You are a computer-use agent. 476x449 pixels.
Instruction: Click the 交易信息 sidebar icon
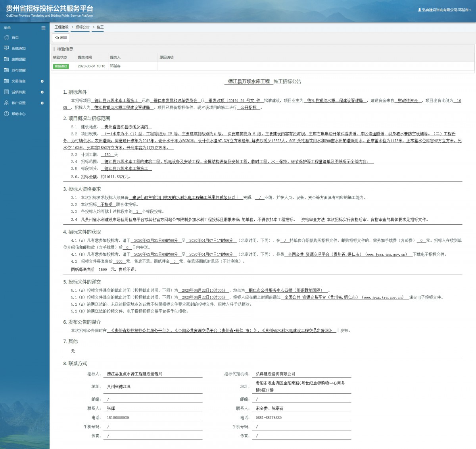click(x=6, y=81)
